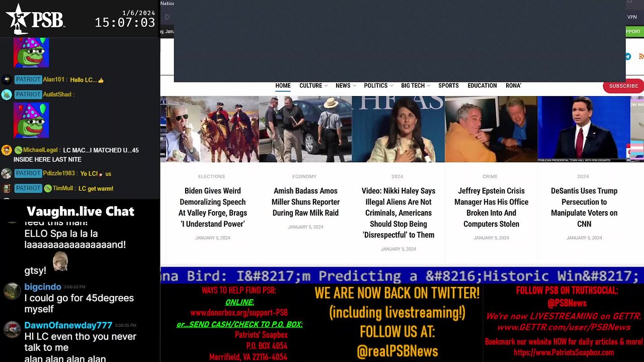Click thumbs-up emoji in Alan101's message
Image resolution: width=644 pixels, height=362 pixels.
pos(101,80)
